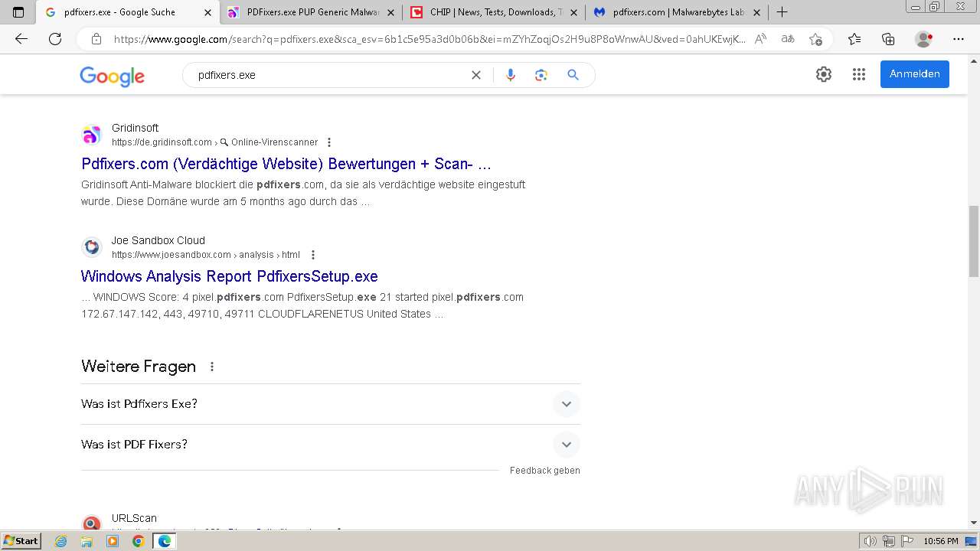Click the Anmelden sign-in button
The image size is (980, 551).
[x=914, y=74]
